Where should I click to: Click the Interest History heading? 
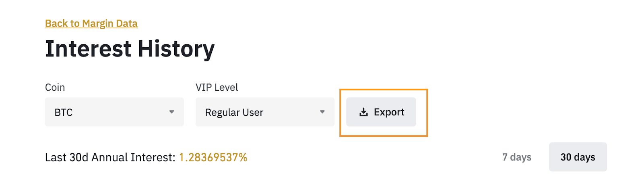[x=130, y=49]
